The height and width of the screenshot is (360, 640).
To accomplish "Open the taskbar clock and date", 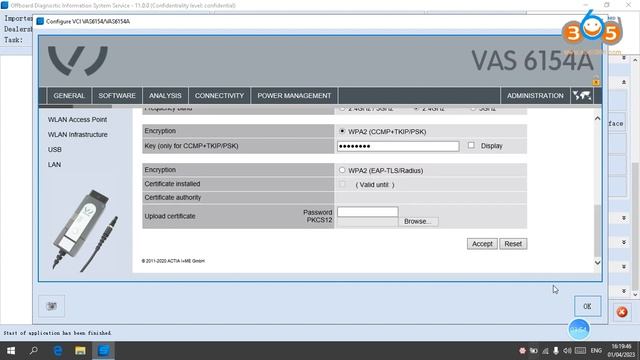I will click(621, 351).
